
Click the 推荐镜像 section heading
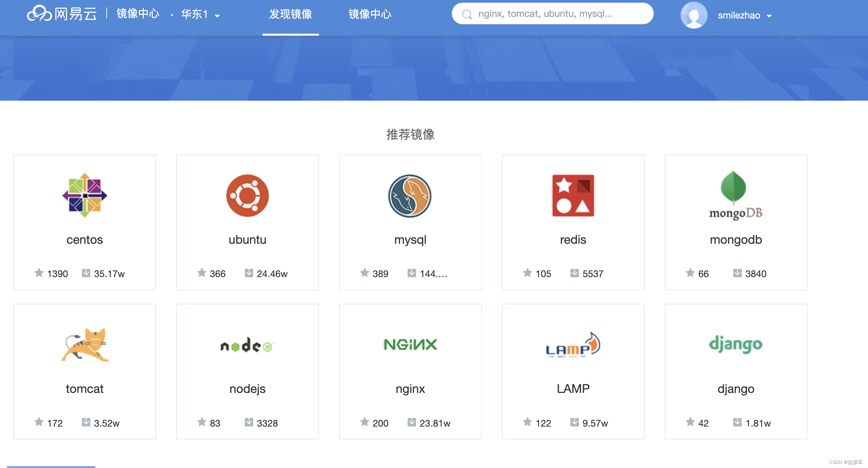[410, 135]
